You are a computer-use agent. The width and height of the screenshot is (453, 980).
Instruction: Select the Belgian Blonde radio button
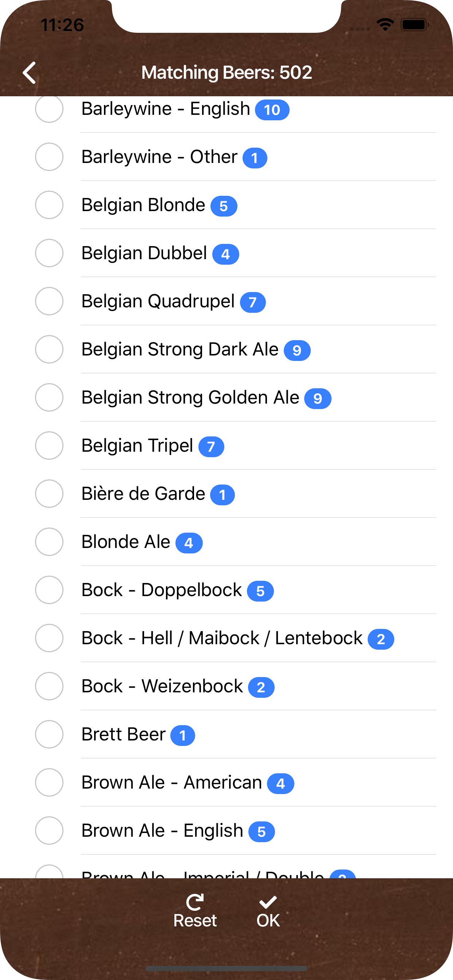[49, 205]
